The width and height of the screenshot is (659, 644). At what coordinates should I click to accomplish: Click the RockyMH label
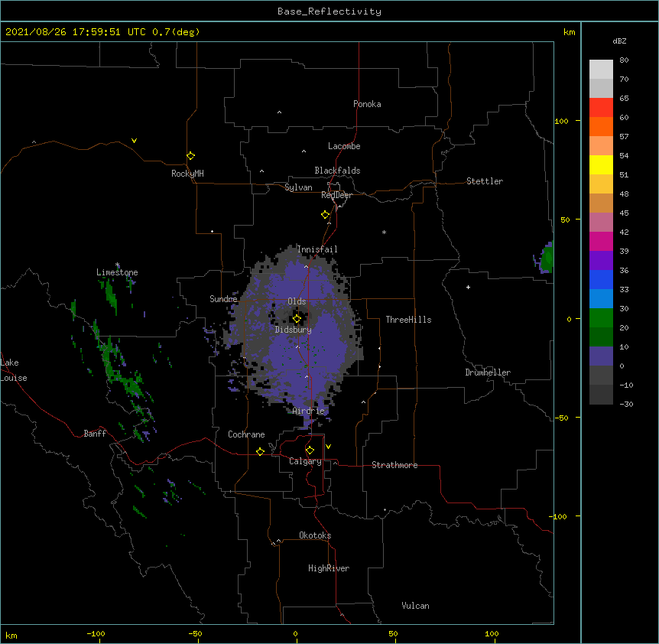[x=187, y=174]
